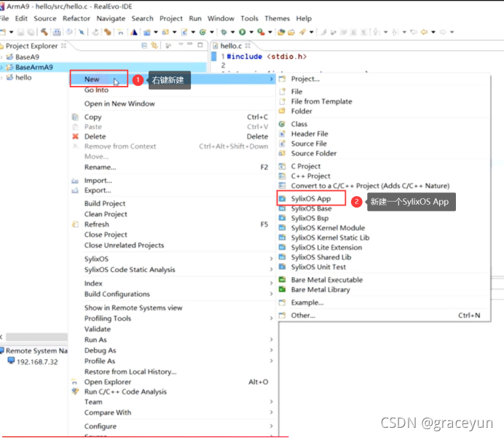
Task: Open Project Explorer view menu triangle
Action: pyautogui.click(x=181, y=44)
